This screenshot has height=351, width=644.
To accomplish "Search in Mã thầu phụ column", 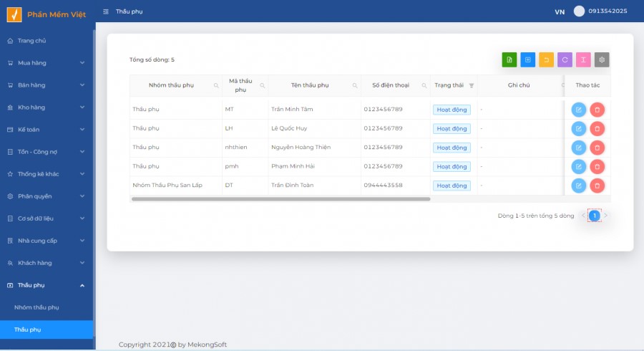I will (263, 85).
